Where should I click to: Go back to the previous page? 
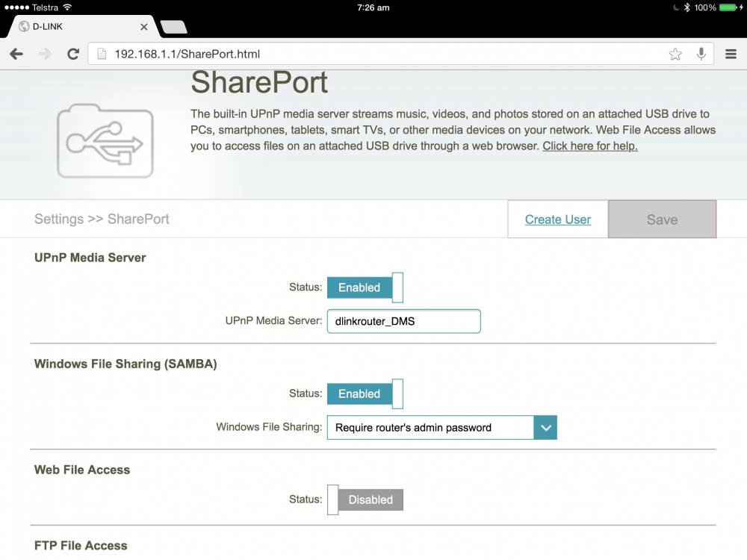(16, 54)
